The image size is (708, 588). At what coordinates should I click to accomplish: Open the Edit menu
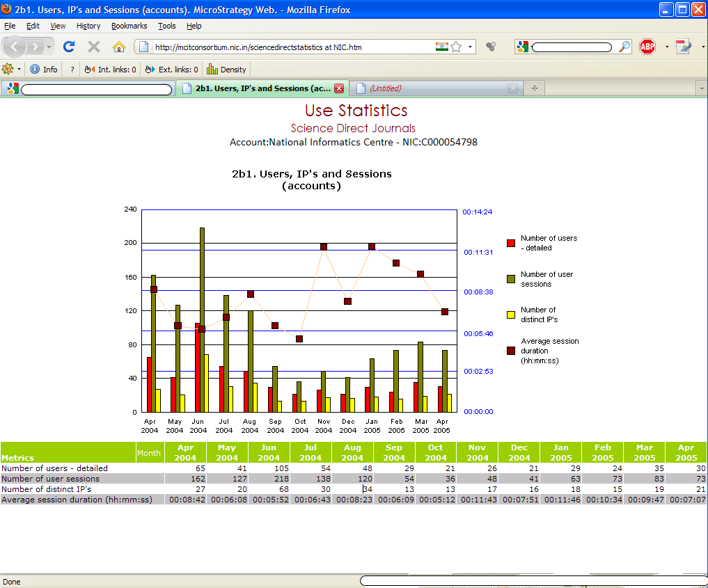[33, 26]
